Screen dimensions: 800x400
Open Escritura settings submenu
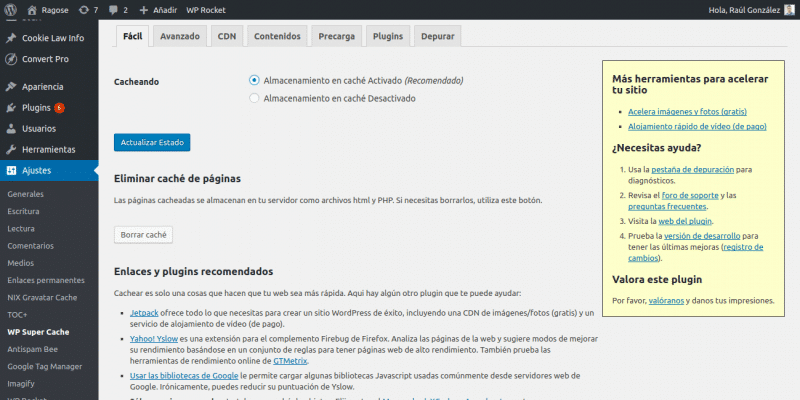click(23, 211)
